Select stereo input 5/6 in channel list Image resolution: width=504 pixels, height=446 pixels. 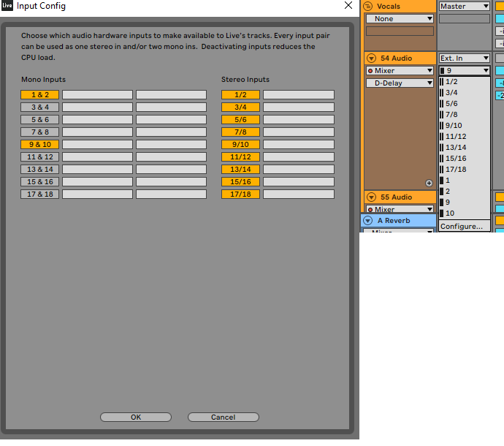465,104
